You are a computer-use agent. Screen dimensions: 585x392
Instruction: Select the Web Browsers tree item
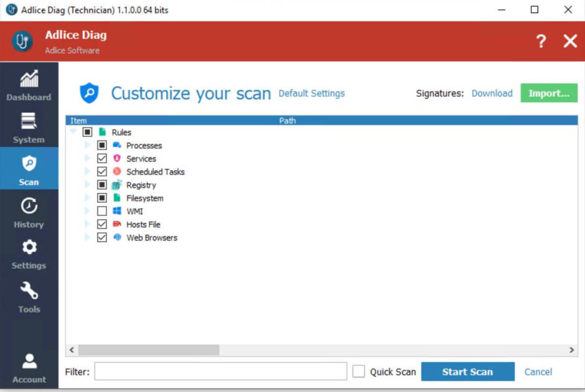click(x=151, y=238)
